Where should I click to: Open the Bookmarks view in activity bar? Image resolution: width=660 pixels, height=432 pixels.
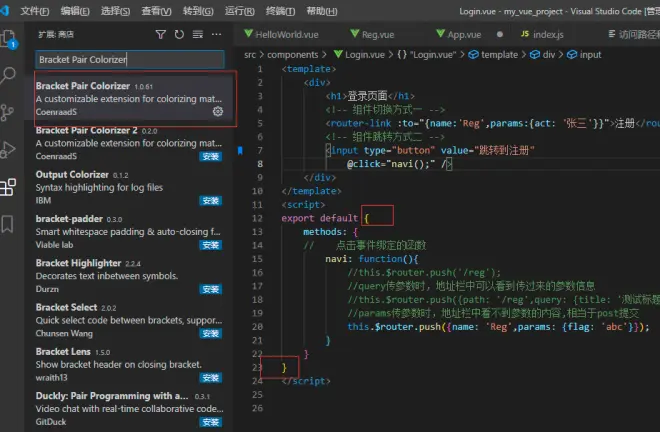7,224
